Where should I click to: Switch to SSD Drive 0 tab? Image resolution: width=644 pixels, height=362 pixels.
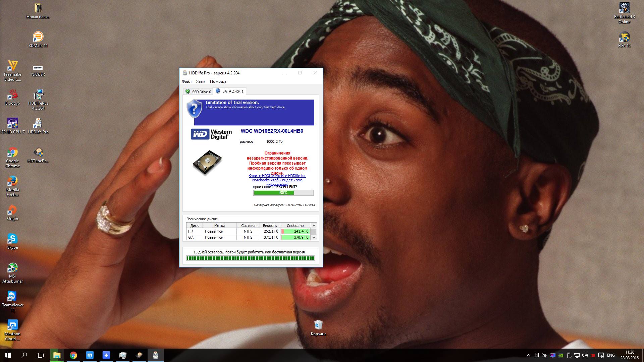(x=198, y=92)
